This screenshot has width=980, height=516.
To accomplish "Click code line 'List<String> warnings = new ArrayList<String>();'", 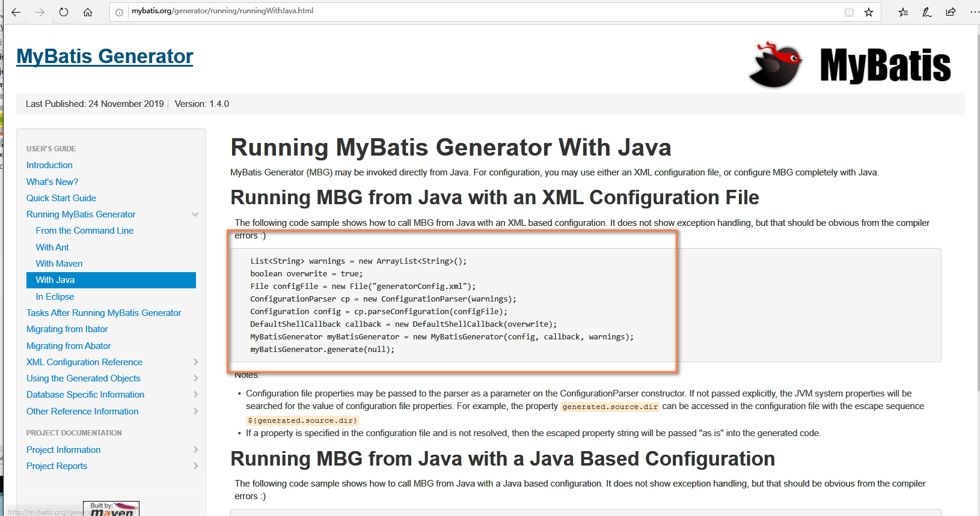I will pos(358,261).
